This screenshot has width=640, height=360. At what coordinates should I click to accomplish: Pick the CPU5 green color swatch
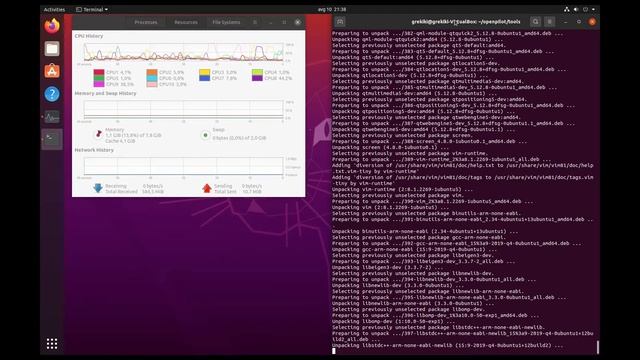tap(99, 78)
